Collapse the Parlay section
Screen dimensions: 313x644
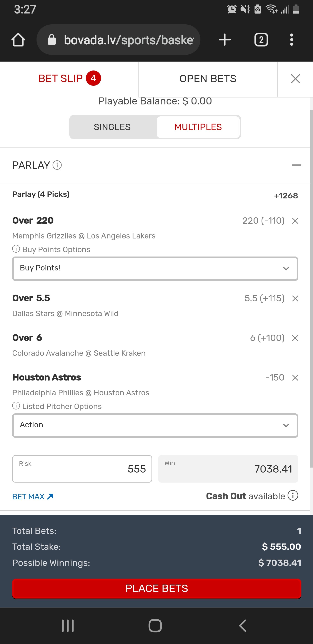[x=296, y=165]
